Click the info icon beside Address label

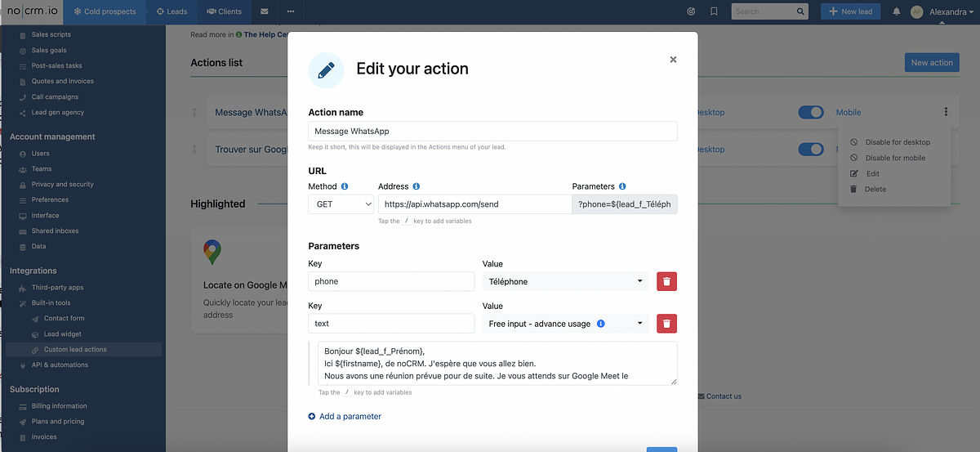416,186
